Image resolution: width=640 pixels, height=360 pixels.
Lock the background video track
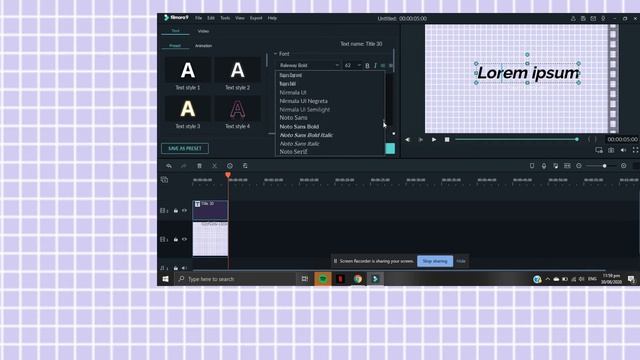(176, 239)
